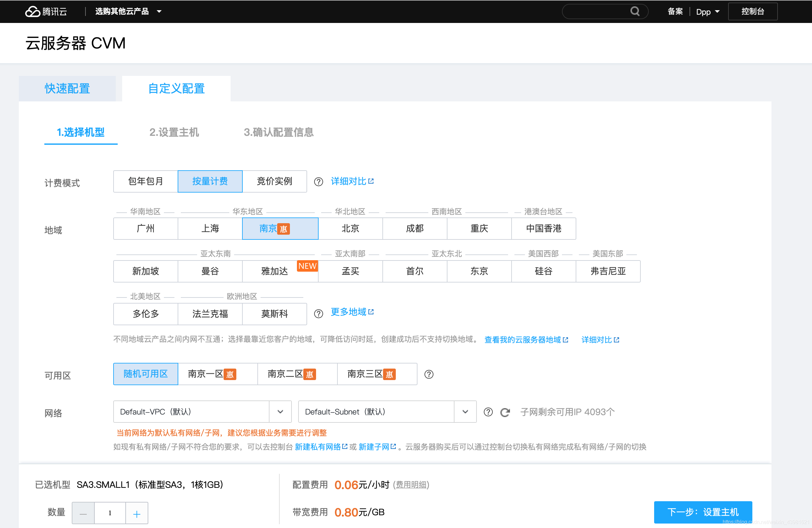Screen dimensions: 812x528
Task: Choose 重庆 region
Action: [479, 229]
